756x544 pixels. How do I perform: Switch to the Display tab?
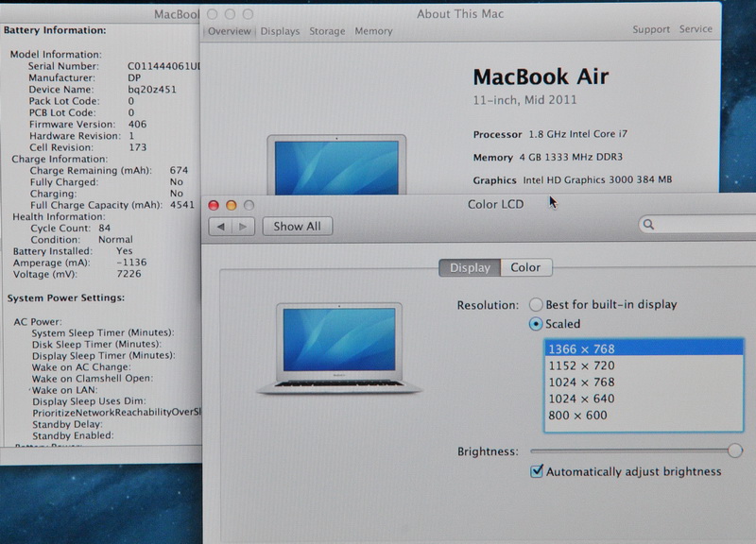[x=470, y=268]
